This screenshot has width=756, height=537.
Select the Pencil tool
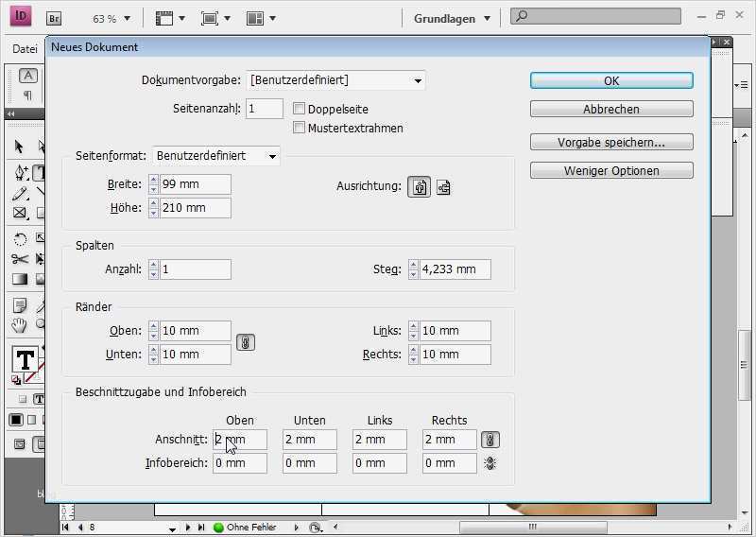(x=20, y=194)
